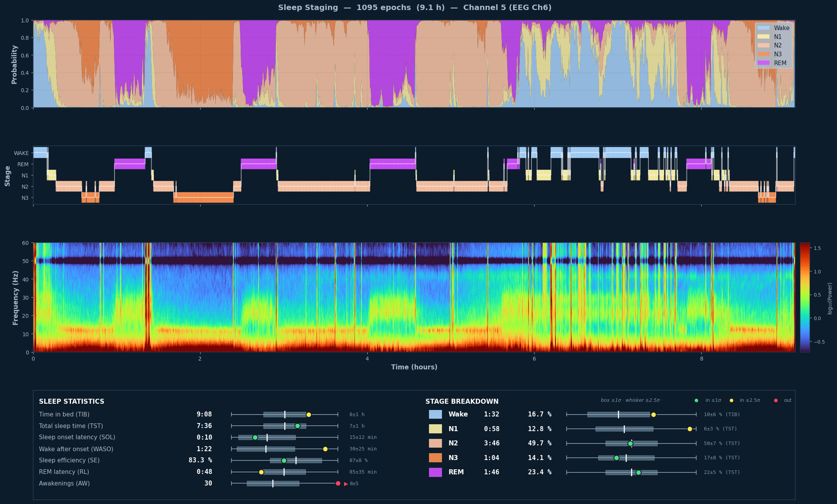Click the Wake swatch in the probability legend
This screenshot has height=504, width=837.
click(763, 28)
